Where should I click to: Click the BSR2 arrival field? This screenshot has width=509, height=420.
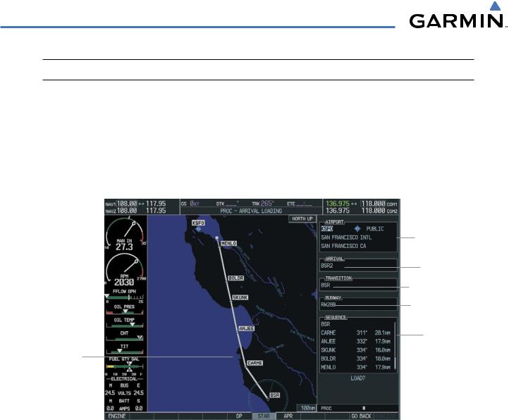[358, 266]
